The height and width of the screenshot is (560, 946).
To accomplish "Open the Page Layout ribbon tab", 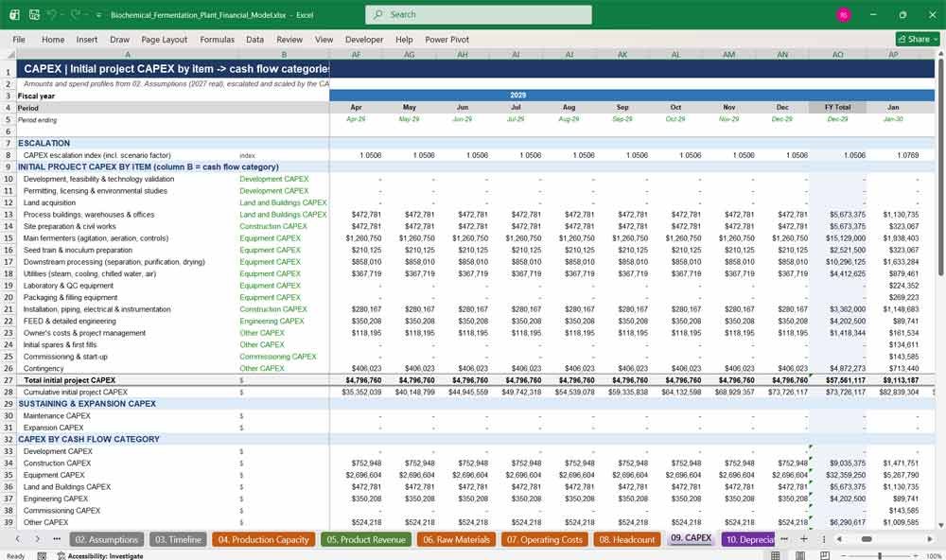I will [x=164, y=39].
